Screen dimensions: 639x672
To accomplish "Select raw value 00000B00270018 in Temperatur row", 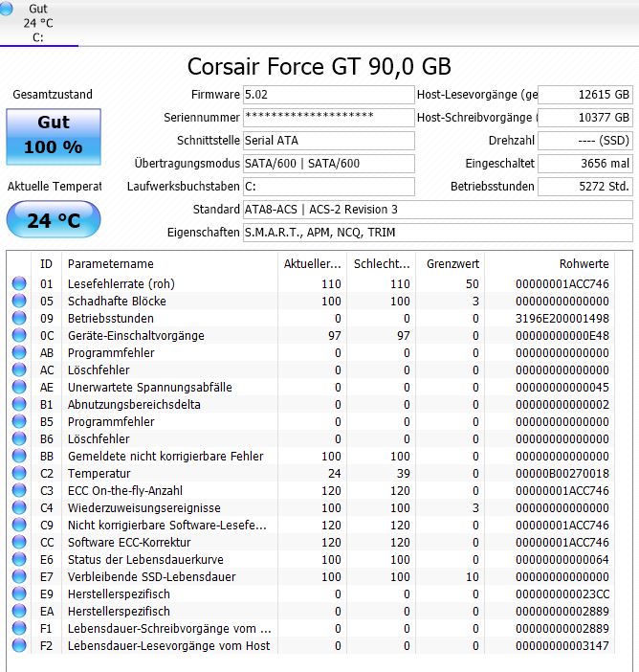I will coord(562,473).
